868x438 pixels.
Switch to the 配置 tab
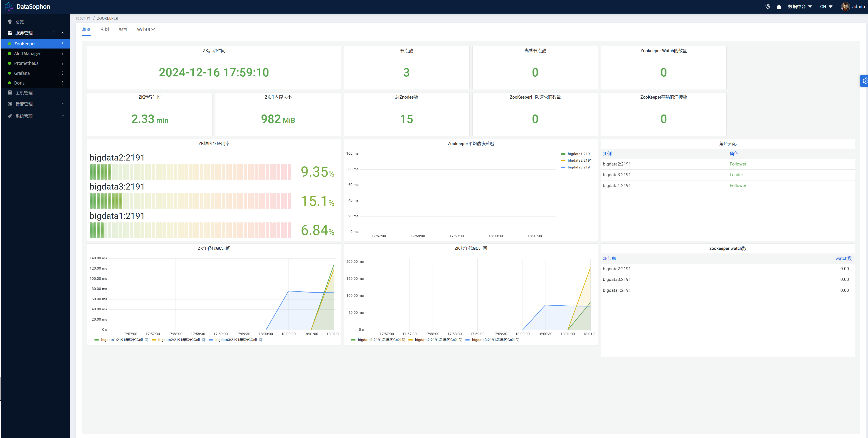click(x=123, y=29)
